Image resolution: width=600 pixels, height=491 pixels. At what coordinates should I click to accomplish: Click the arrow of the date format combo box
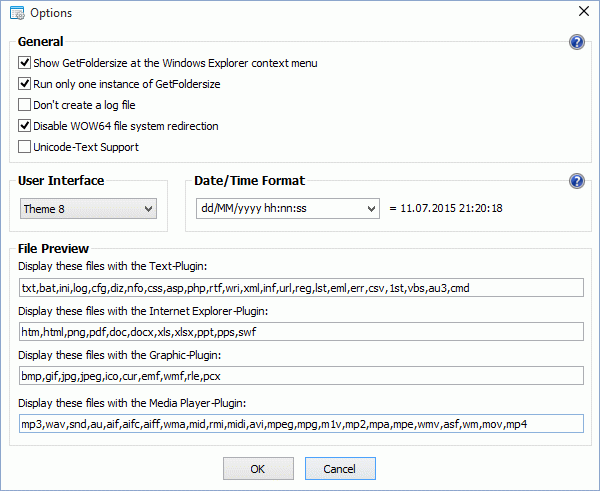click(x=371, y=209)
